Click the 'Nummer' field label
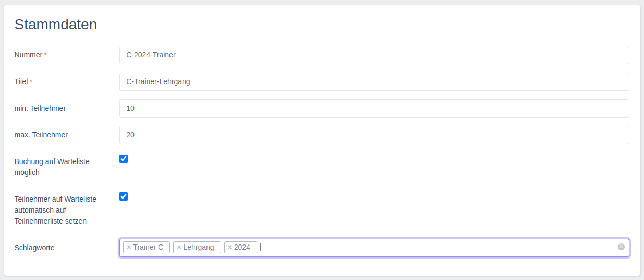The width and height of the screenshot is (644, 280). 28,55
